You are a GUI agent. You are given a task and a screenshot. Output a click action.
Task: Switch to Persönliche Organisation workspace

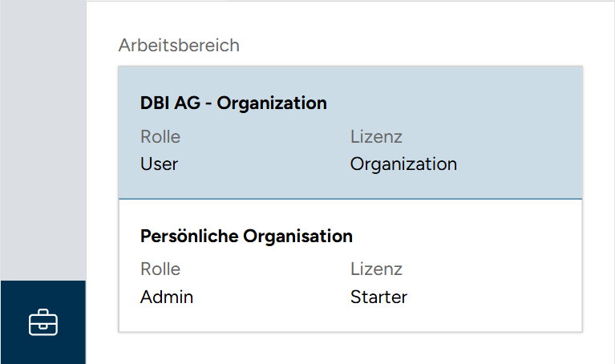pyautogui.click(x=350, y=265)
